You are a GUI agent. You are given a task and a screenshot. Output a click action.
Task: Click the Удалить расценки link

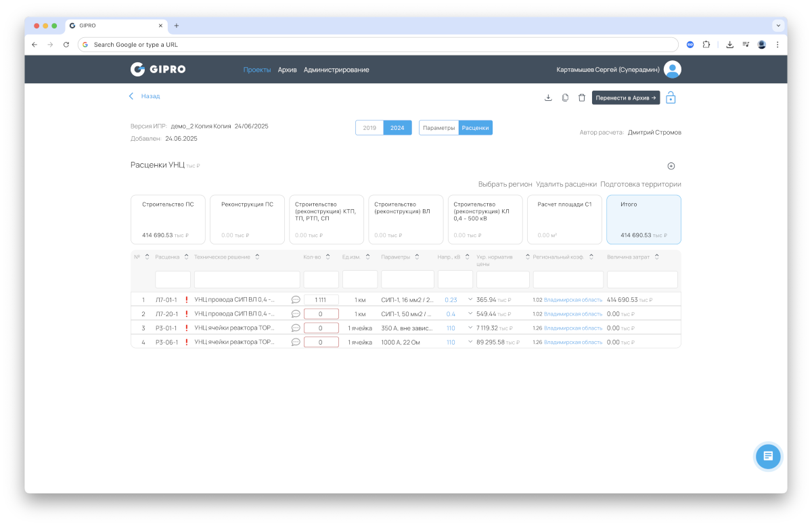point(566,184)
